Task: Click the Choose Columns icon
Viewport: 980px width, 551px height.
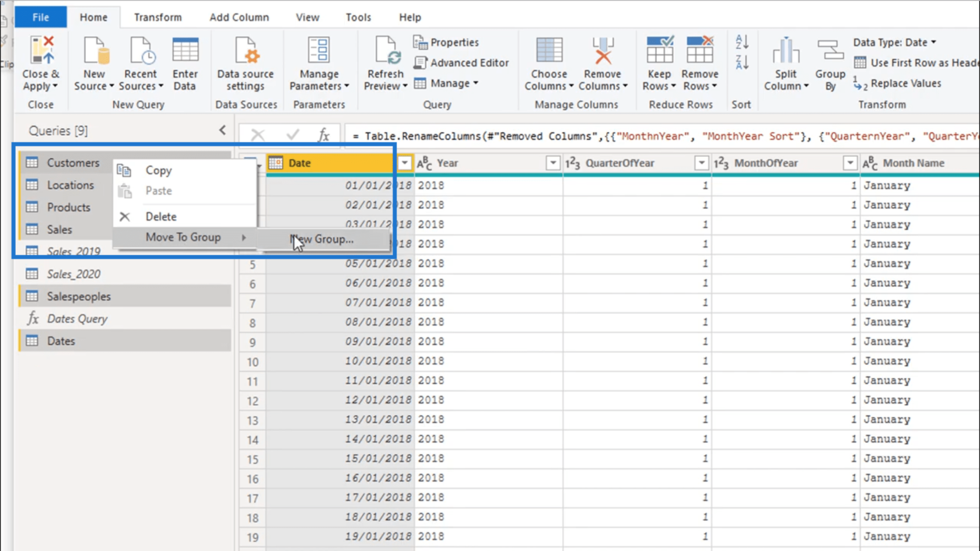Action: pos(549,50)
